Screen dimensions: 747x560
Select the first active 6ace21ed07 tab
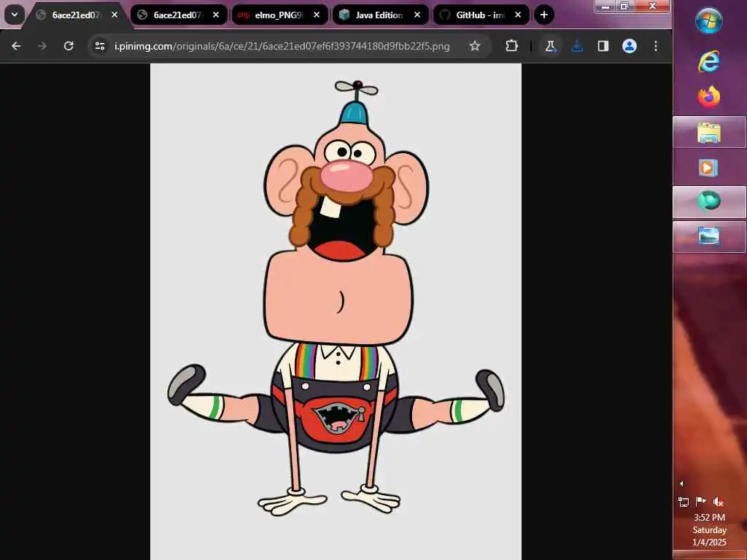[77, 15]
